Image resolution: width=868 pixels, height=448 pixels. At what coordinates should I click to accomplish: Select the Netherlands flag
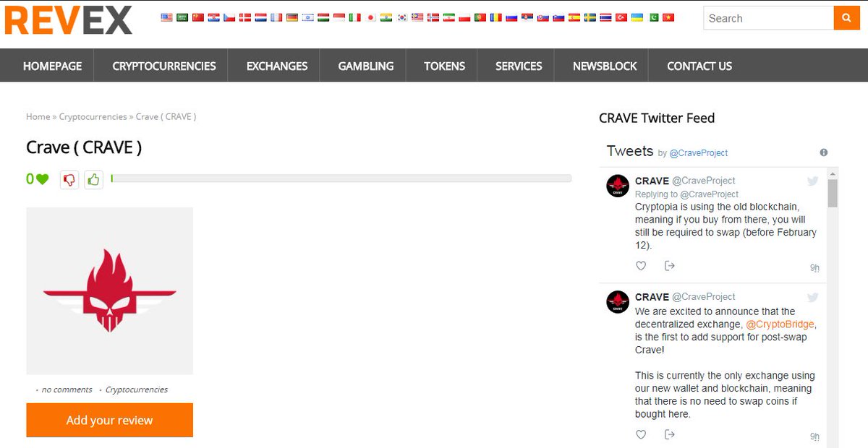pyautogui.click(x=260, y=17)
